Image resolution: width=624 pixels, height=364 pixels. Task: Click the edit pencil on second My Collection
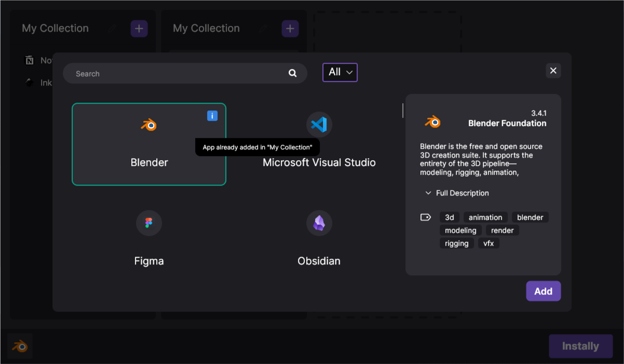[x=264, y=29]
